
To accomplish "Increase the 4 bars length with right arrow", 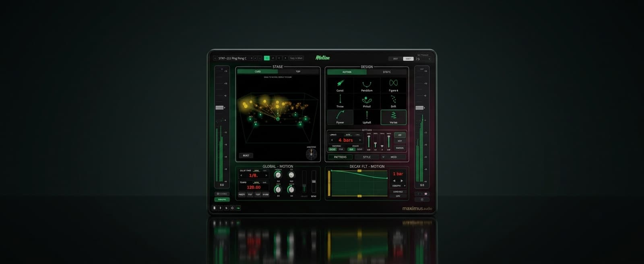I will point(360,140).
